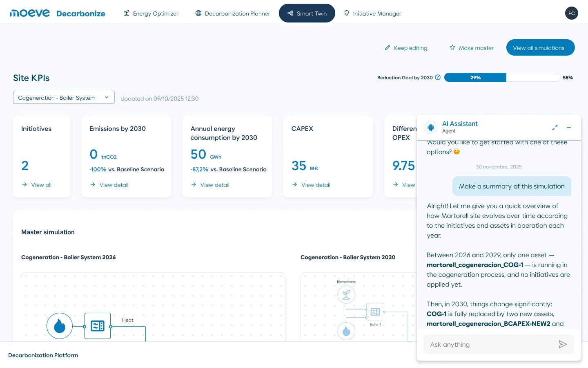Click Keep editing

406,48
